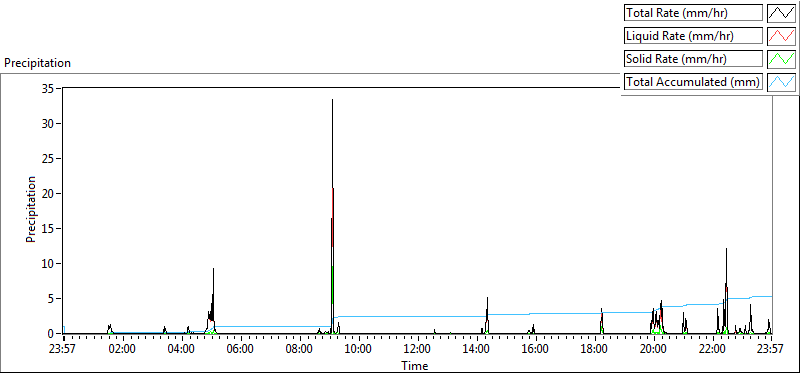Click the Solid Rate green line swatch
Screen dimensions: 800x373
781,59
